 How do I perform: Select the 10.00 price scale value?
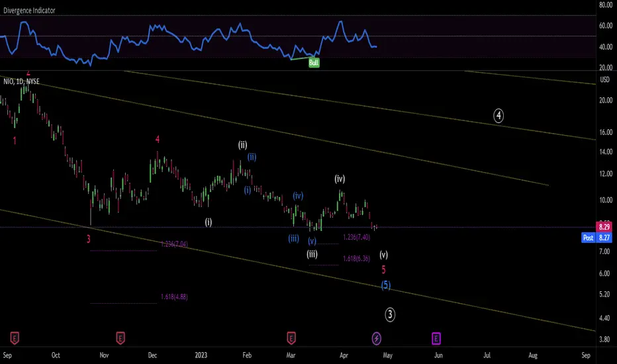(606, 200)
